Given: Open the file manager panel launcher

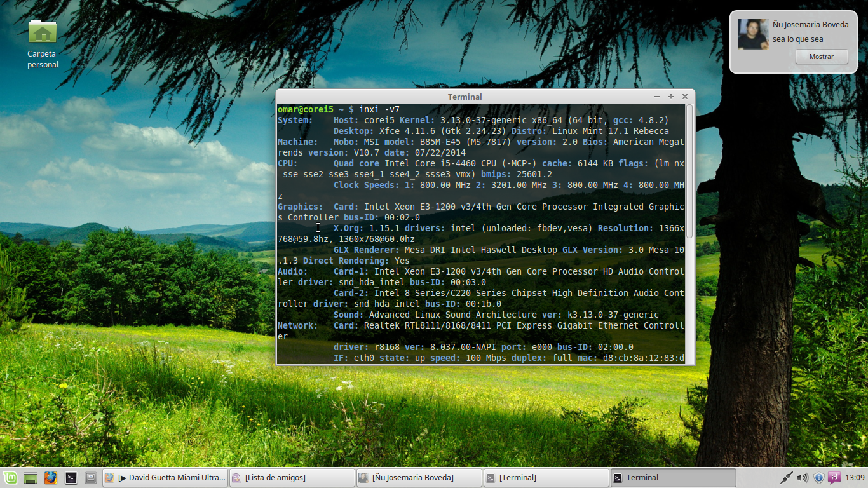Looking at the screenshot, I should 90,478.
